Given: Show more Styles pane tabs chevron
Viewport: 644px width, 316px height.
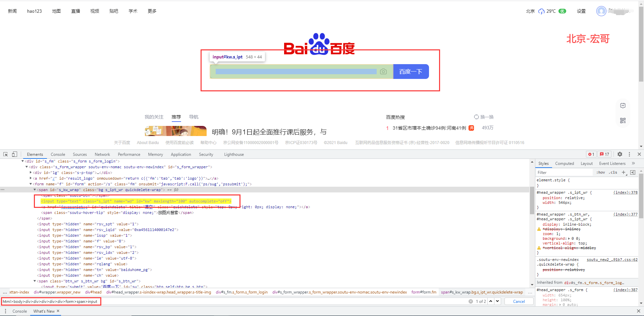Looking at the screenshot, I should (x=633, y=164).
